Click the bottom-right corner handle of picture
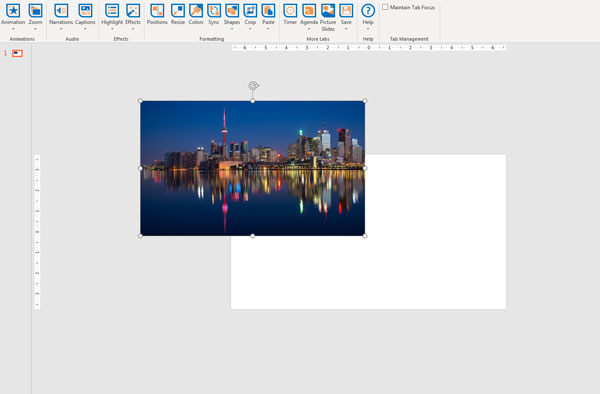 (x=365, y=236)
